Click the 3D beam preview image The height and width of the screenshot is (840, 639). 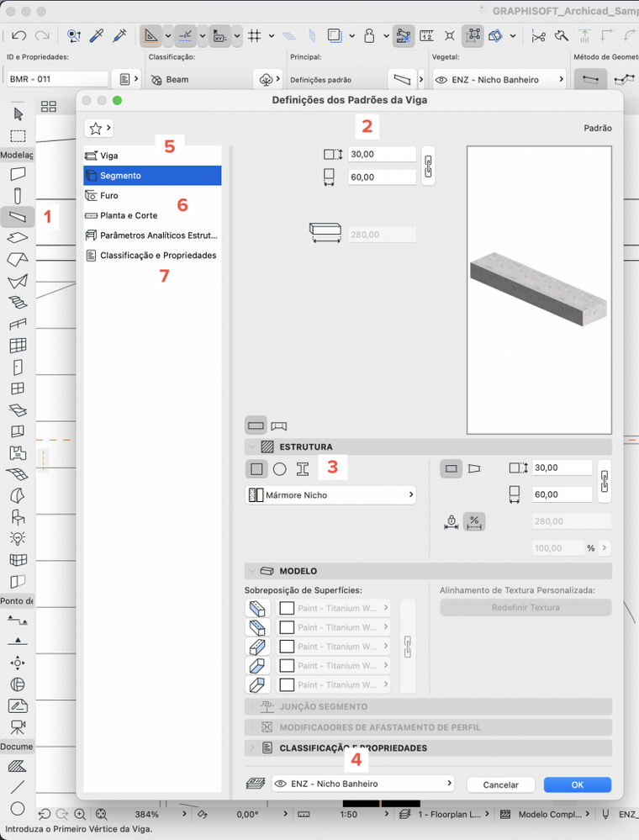pyautogui.click(x=539, y=290)
